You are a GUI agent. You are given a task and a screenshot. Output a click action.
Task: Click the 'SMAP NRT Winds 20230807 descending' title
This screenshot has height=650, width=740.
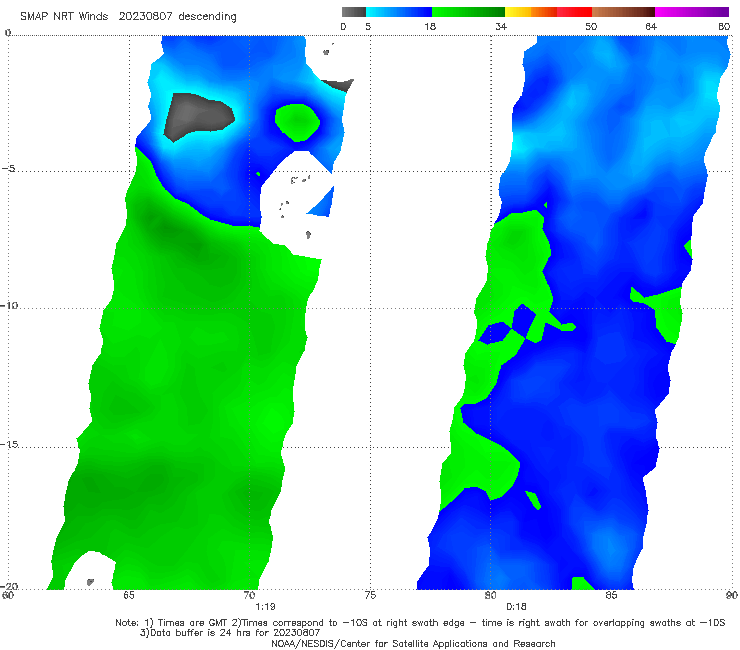128,17
